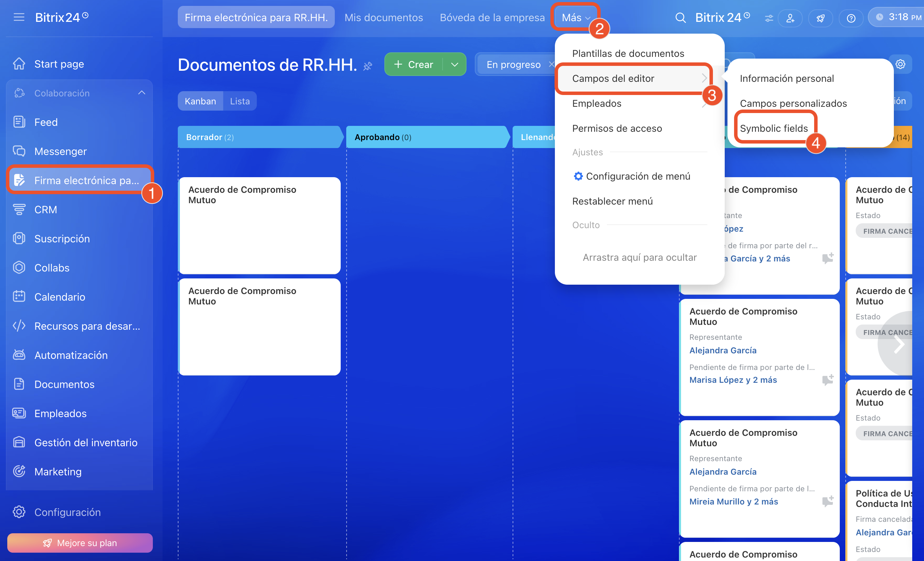Image resolution: width=924 pixels, height=561 pixels.
Task: Open the Crear button dropdown arrow
Action: [454, 64]
